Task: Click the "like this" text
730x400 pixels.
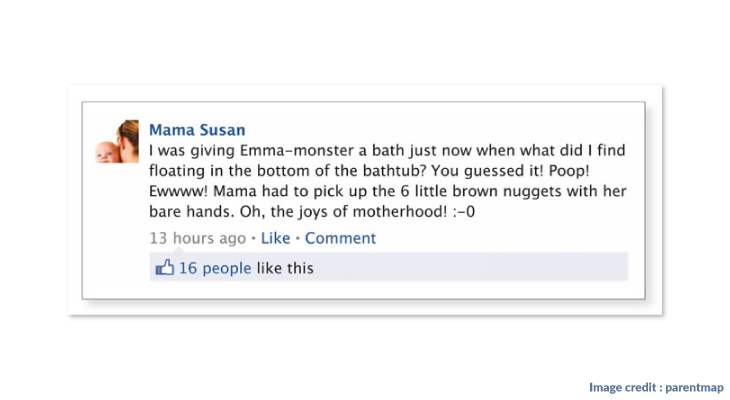Action: (285, 268)
